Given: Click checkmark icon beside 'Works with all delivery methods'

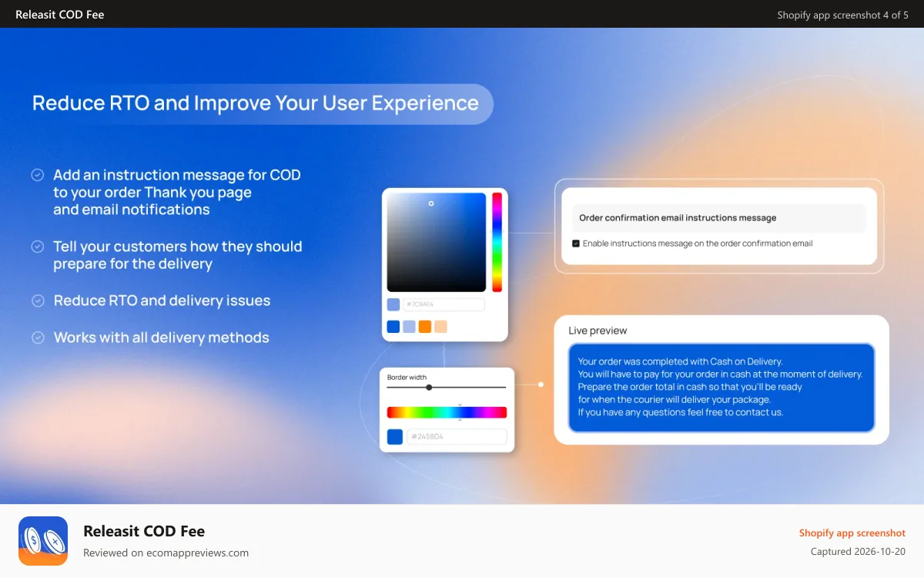Looking at the screenshot, I should (x=37, y=338).
